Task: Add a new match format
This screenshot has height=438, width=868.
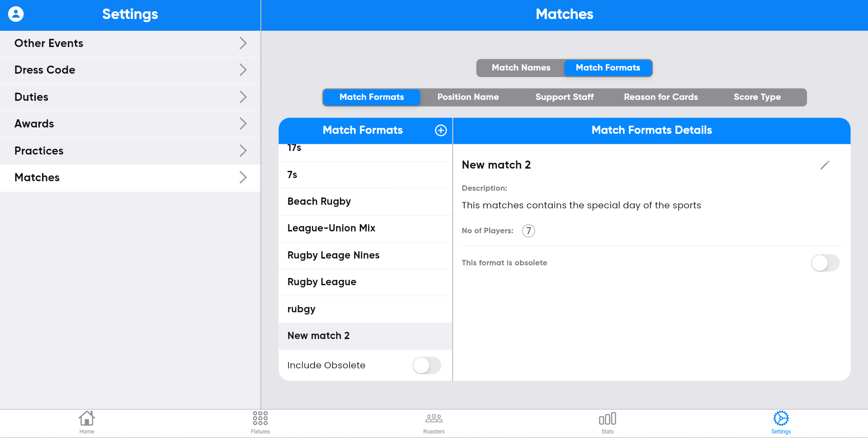Action: coord(441,131)
